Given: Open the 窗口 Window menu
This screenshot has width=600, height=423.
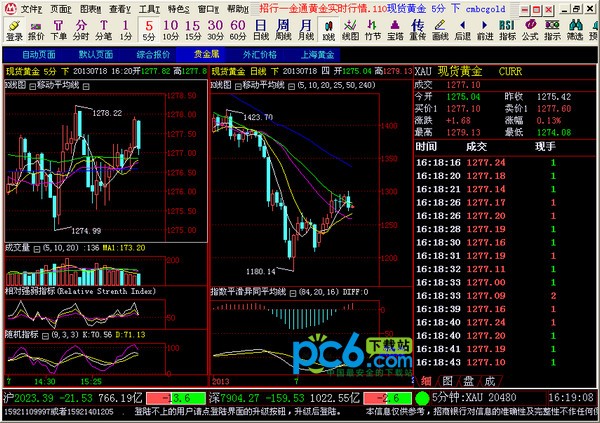Looking at the screenshot, I should point(209,9).
